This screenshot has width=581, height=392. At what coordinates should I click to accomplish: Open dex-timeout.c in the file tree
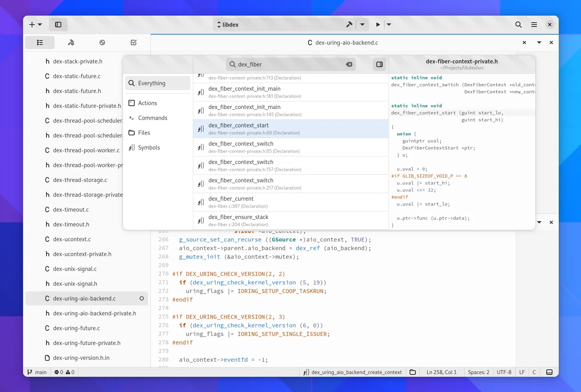pyautogui.click(x=71, y=209)
